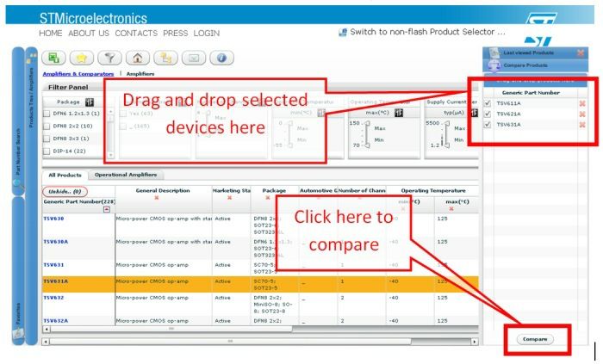Click Switch to non-flash Product Selector link
Screen dimensions: 603x364
427,32
